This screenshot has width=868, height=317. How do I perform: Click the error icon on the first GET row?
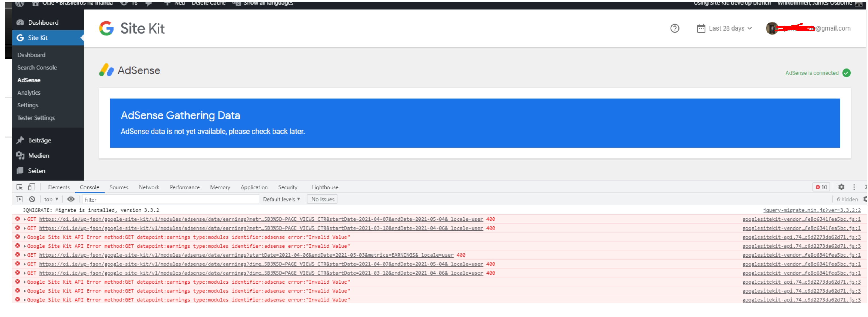coord(18,219)
